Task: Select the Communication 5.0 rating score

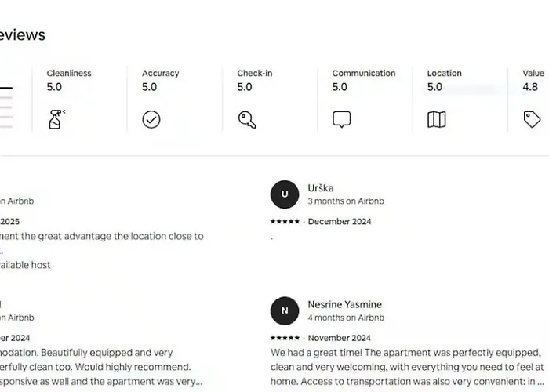Action: (340, 87)
